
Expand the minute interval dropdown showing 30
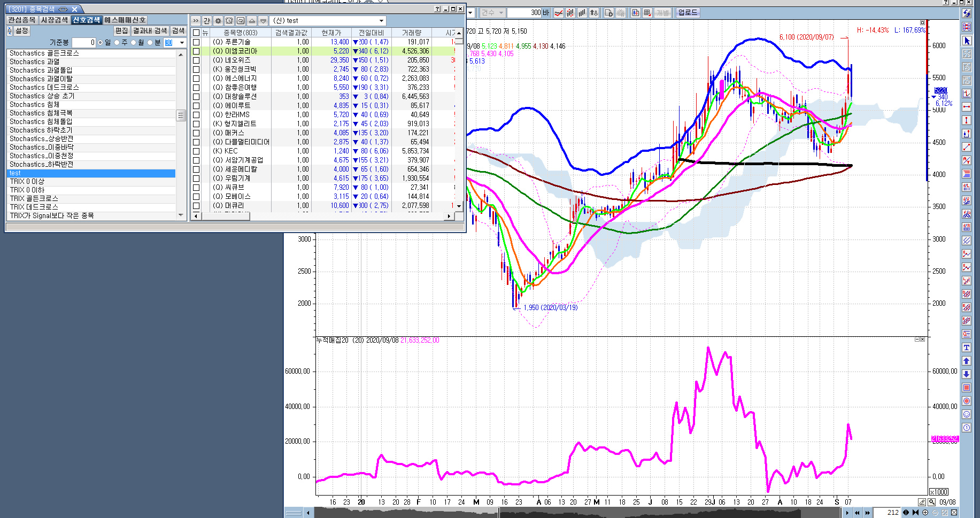[182, 43]
